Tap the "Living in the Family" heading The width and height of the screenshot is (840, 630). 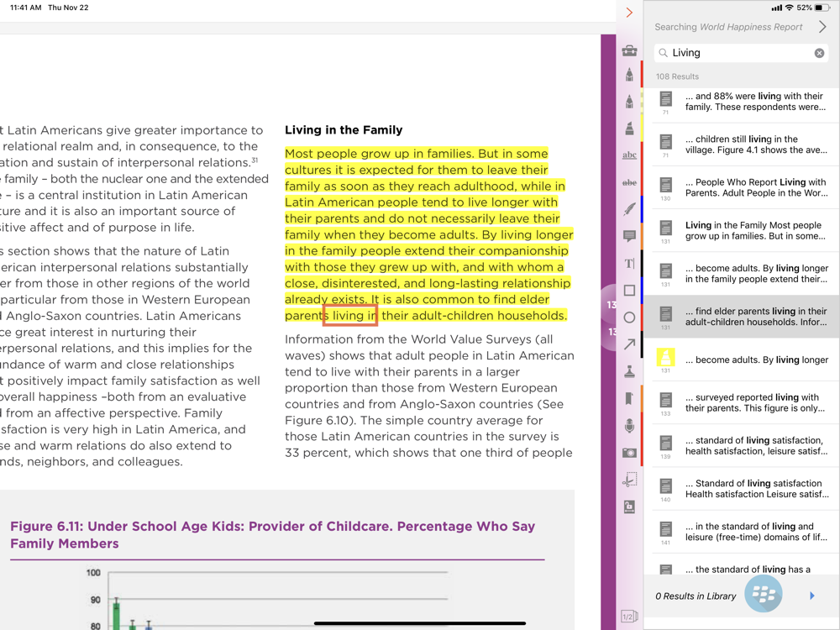coord(344,129)
